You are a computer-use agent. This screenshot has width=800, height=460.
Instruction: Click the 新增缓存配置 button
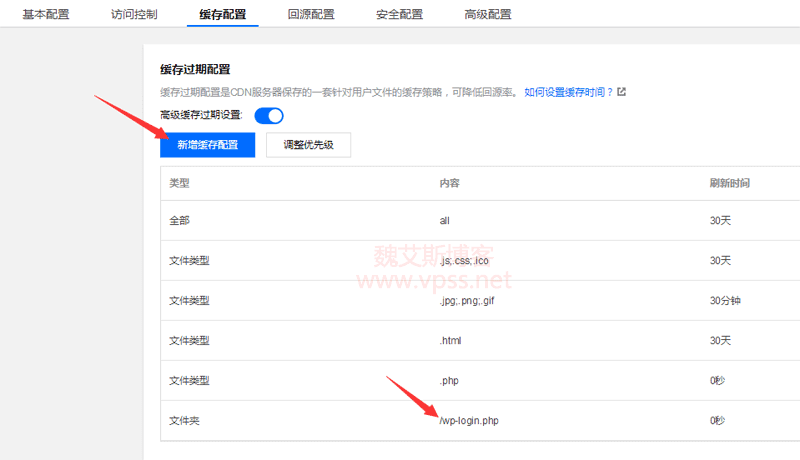click(x=207, y=145)
